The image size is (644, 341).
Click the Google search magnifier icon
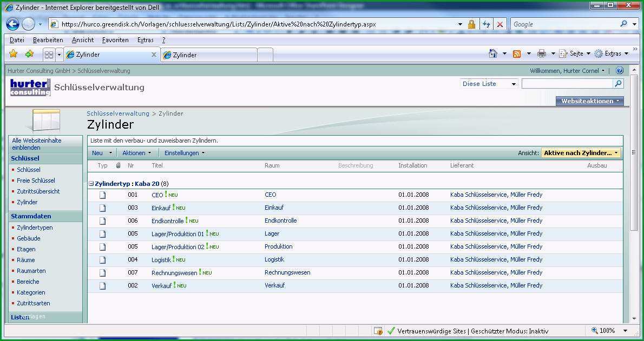tap(623, 24)
